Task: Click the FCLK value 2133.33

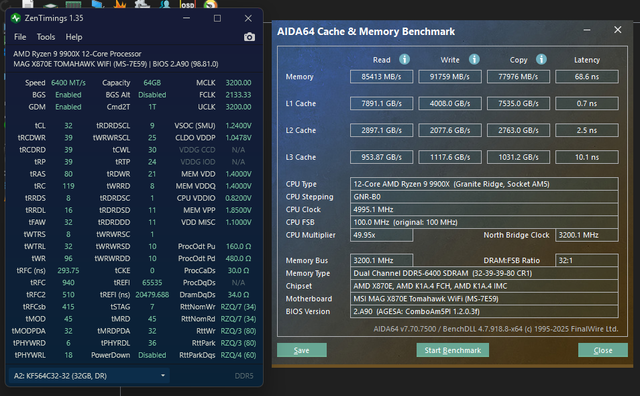Action: coord(238,95)
